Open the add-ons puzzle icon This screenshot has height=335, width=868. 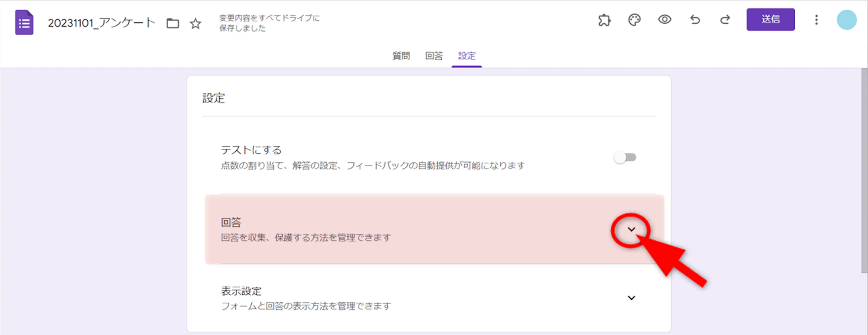click(604, 20)
